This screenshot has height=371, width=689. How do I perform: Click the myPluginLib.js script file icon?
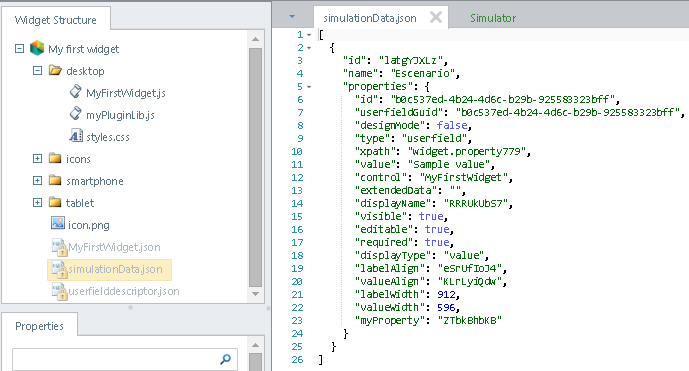coord(75,113)
